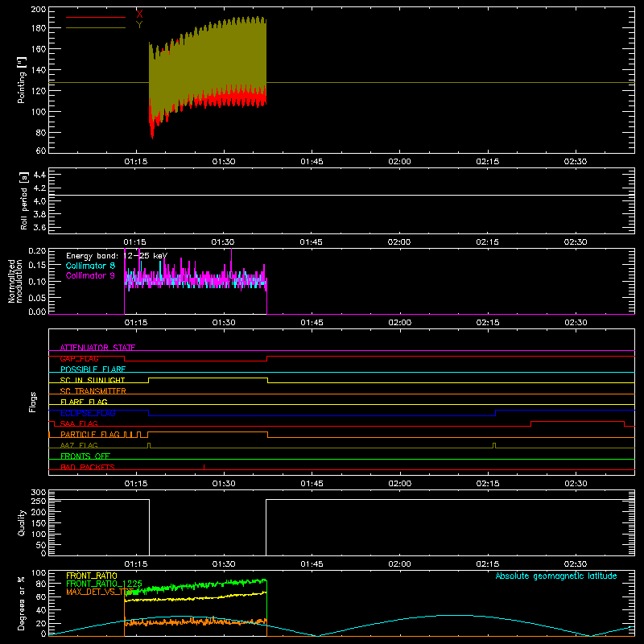Viewport: 644px width, 644px height.
Task: Click the 01:45 tick label under Roll period plot
Action: point(311,242)
